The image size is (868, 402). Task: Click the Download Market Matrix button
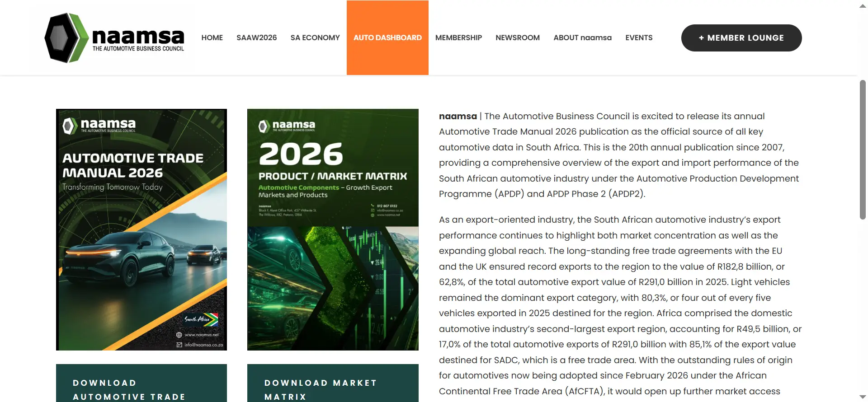point(333,383)
